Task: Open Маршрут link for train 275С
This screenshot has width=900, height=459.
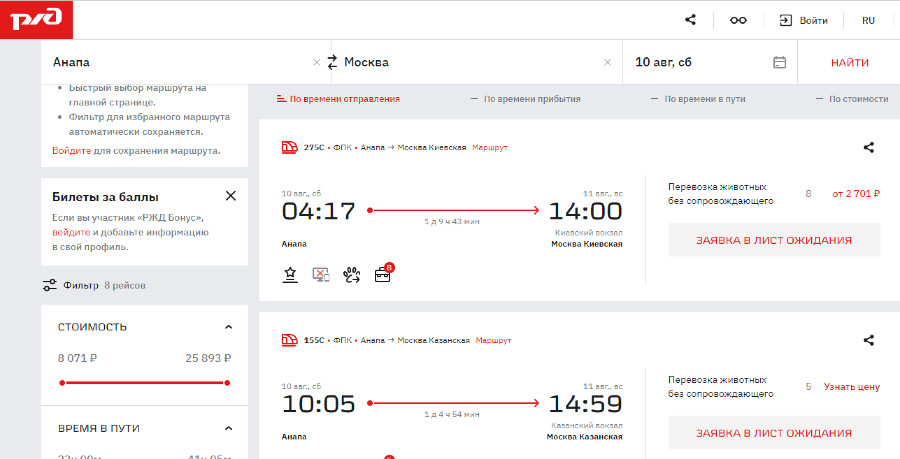Action: (x=491, y=148)
